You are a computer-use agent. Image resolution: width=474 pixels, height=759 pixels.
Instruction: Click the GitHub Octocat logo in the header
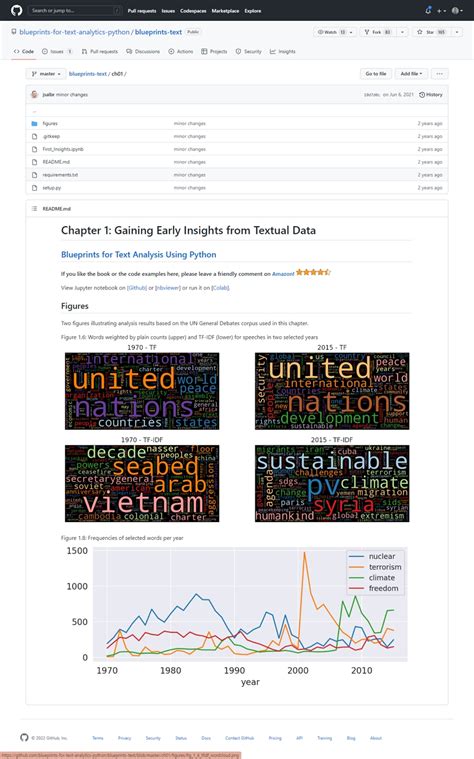pos(16,10)
